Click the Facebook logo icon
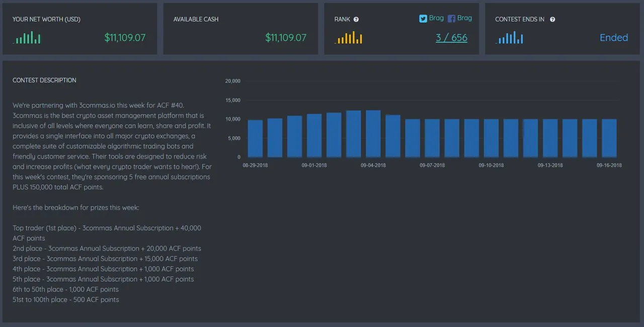644x327 pixels. coord(451,19)
